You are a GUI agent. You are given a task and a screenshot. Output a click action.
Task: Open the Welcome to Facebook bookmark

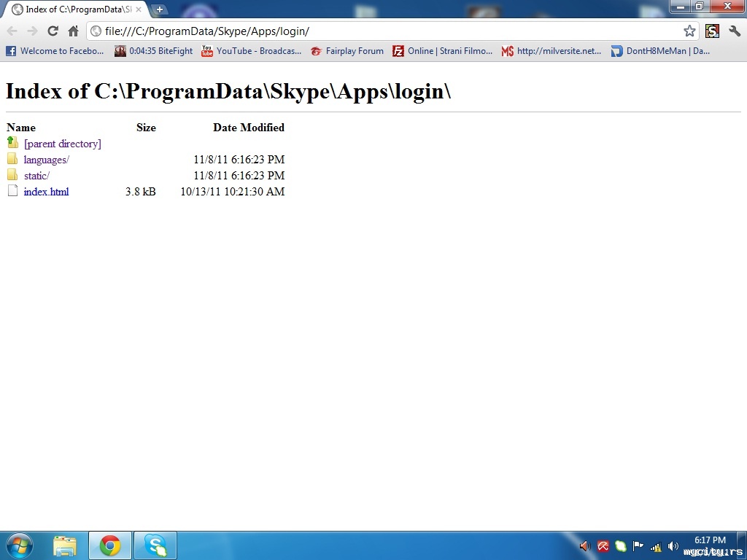(x=55, y=51)
